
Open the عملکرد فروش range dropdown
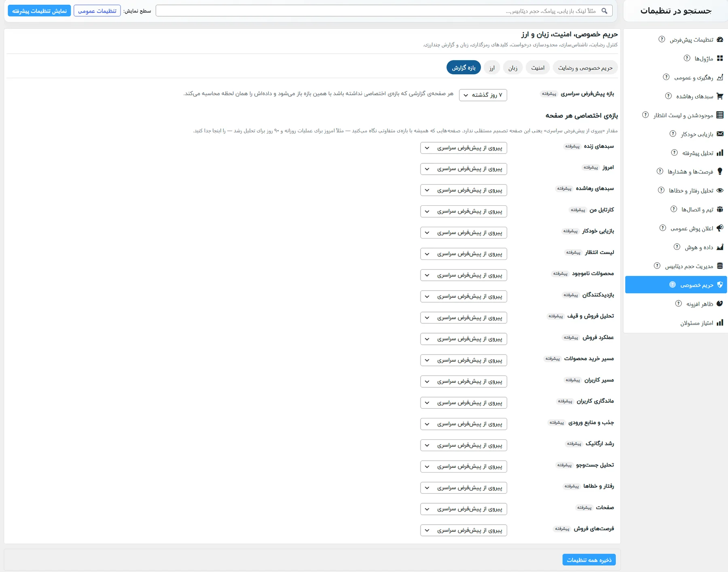coord(463,339)
